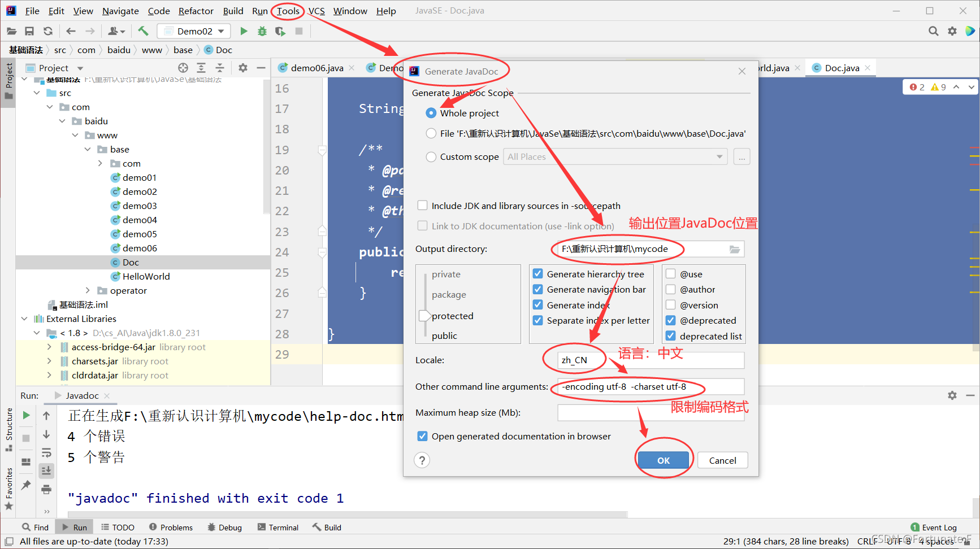980x549 pixels.
Task: Click Expand All icon in Project panel
Action: [x=201, y=68]
